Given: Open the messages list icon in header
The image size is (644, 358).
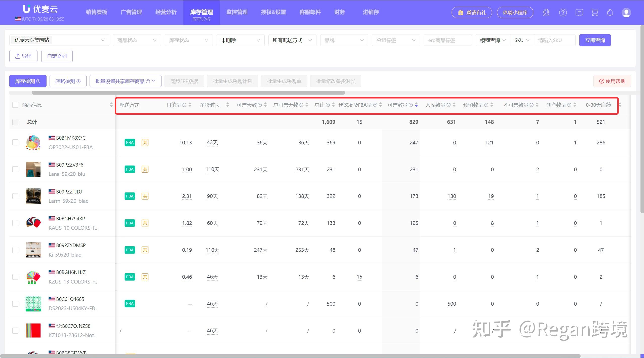Looking at the screenshot, I should click(579, 13).
